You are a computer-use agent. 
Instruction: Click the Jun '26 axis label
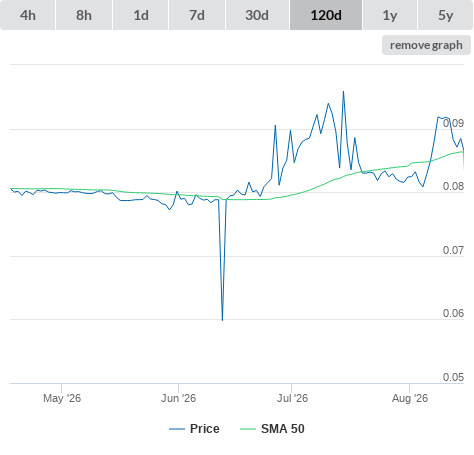[x=178, y=398]
